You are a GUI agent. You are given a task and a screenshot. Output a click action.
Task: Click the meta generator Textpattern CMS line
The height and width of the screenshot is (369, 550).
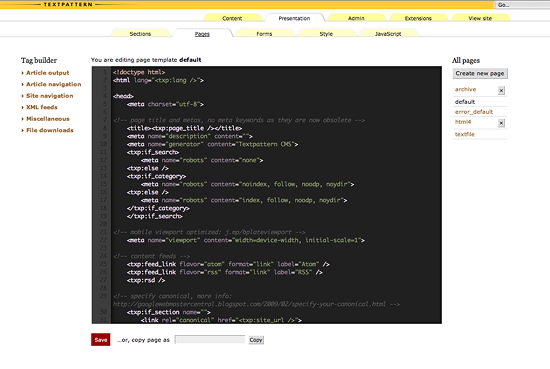[x=213, y=144]
